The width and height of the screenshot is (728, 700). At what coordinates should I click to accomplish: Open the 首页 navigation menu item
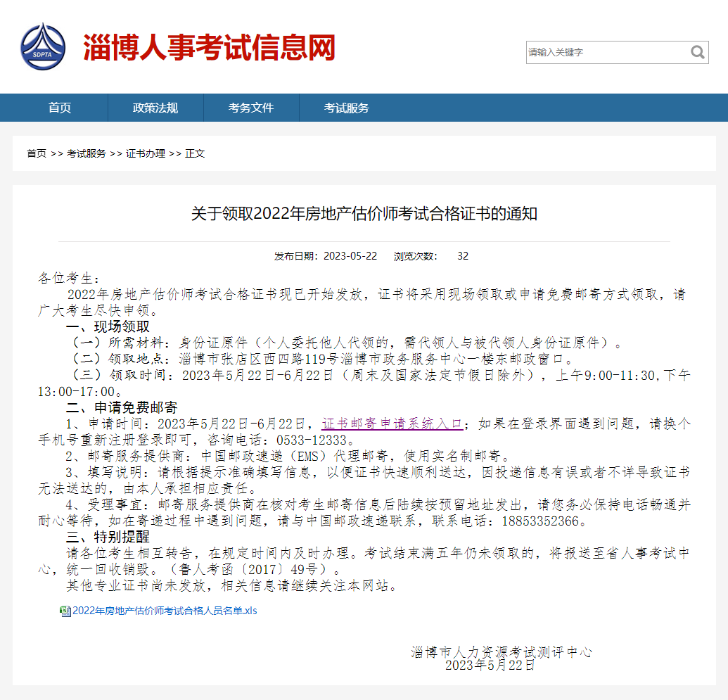(59, 108)
